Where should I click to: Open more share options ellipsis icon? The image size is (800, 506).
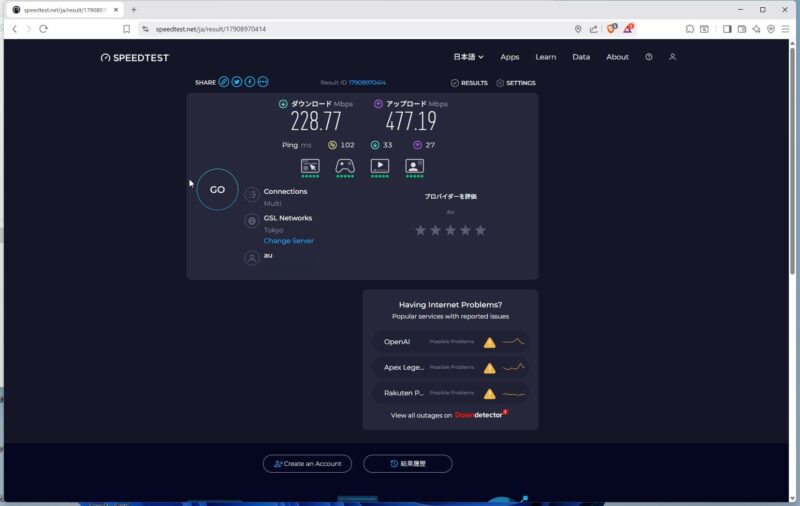point(263,82)
